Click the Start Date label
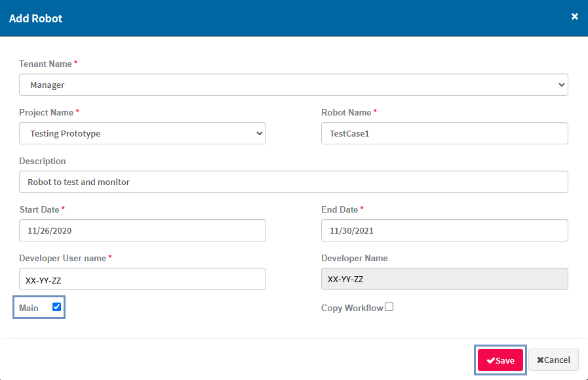Viewport: 588px width, 380px height. coord(39,209)
